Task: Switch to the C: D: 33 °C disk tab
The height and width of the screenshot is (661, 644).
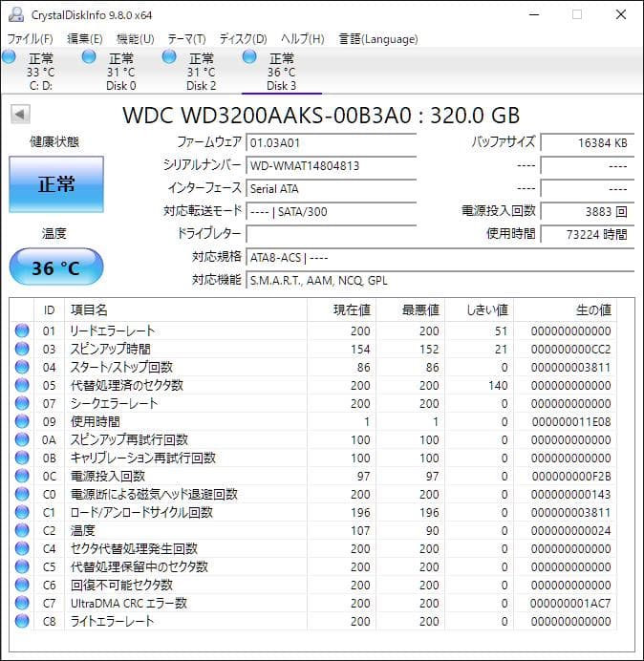Action: (x=40, y=72)
